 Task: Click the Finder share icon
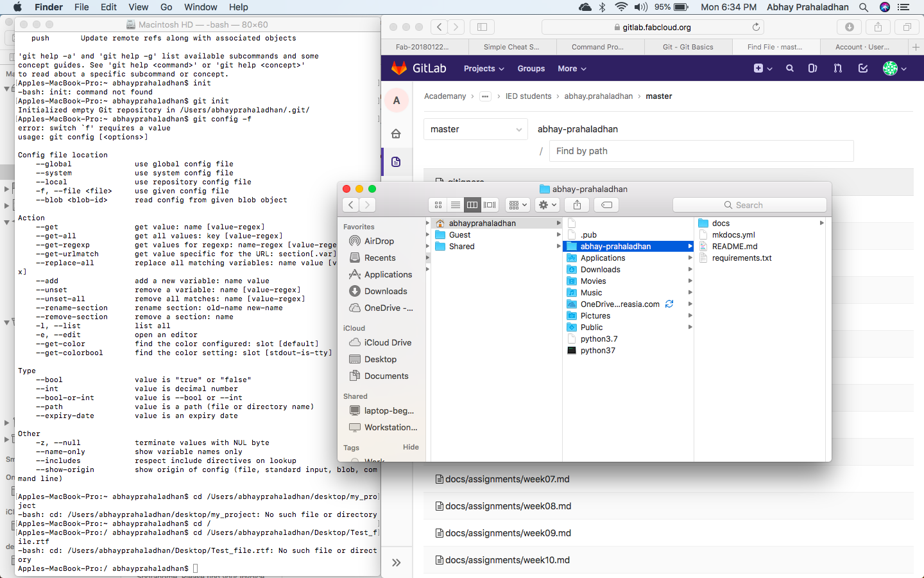(x=577, y=205)
